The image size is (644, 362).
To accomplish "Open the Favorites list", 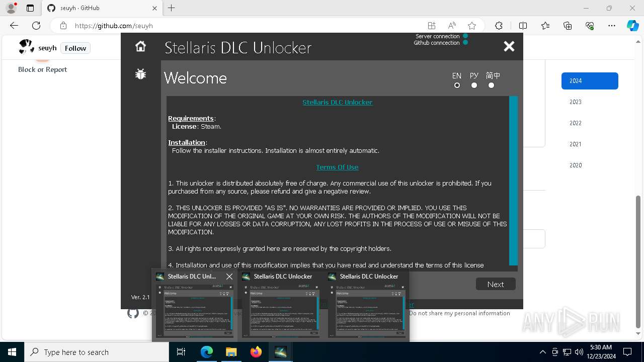I will pos(545,26).
